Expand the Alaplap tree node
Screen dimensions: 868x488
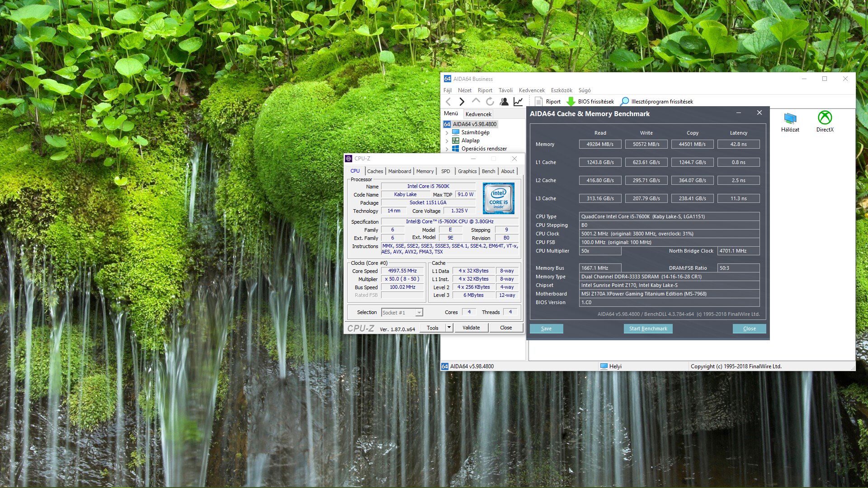447,141
